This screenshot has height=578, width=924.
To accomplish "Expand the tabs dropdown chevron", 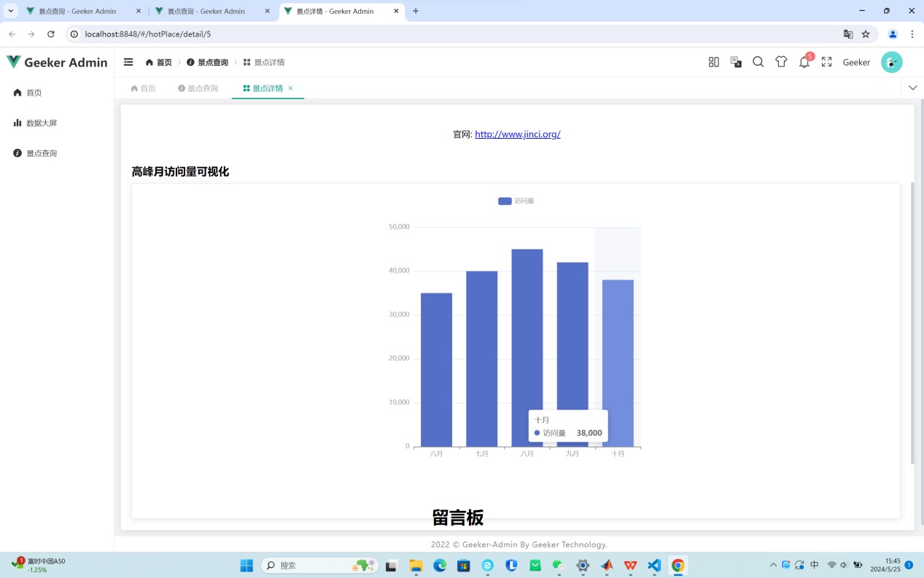I will (x=912, y=88).
